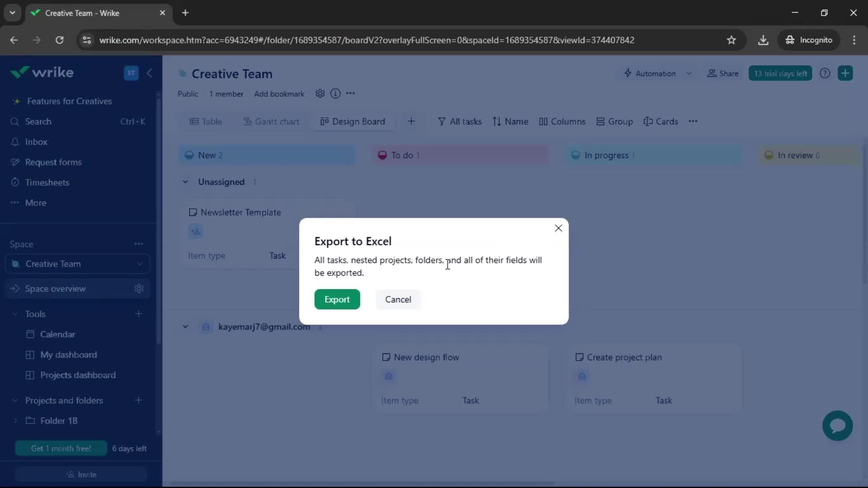
Task: Open Calendar tool
Action: (x=57, y=334)
